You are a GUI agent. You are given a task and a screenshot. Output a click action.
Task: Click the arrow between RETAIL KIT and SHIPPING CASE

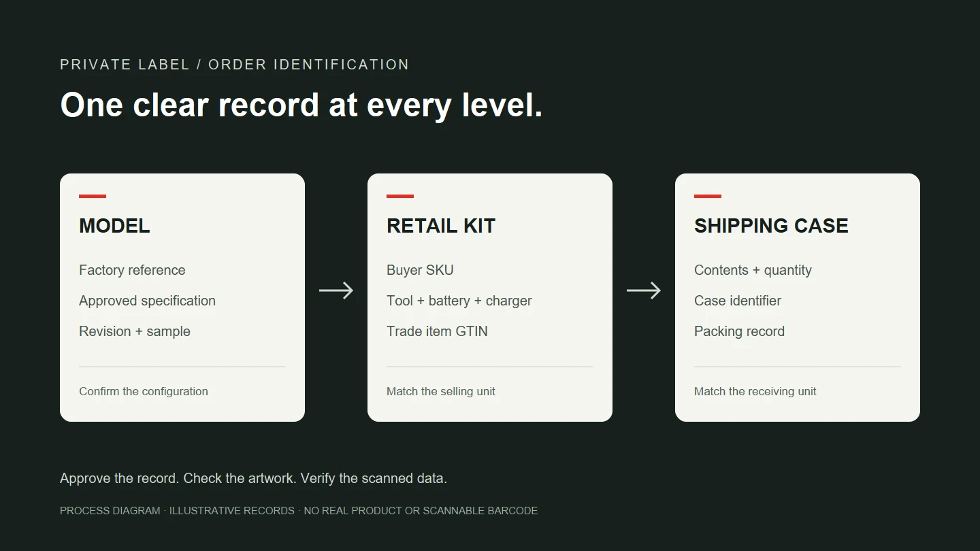(x=644, y=290)
